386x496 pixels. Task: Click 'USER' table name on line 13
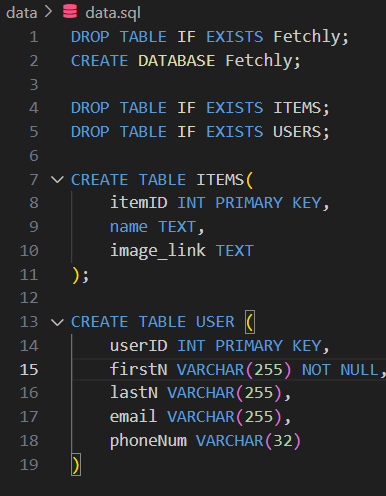[215, 322]
